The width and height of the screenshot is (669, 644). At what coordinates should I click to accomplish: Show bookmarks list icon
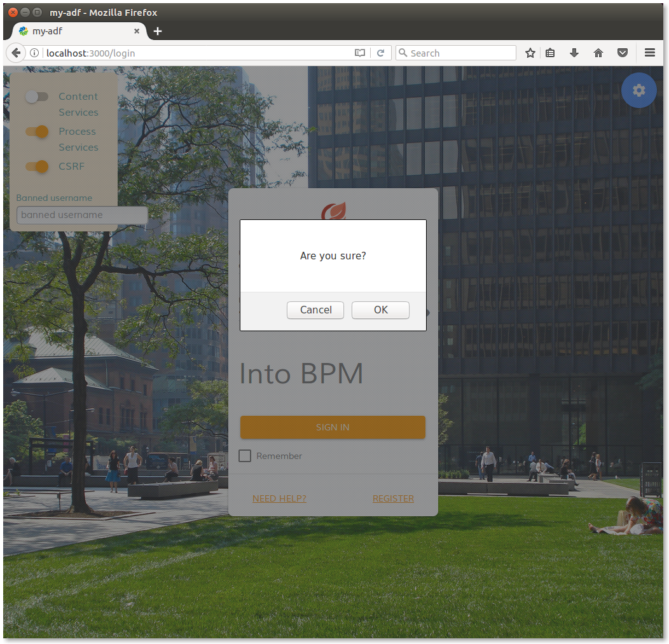pyautogui.click(x=550, y=53)
